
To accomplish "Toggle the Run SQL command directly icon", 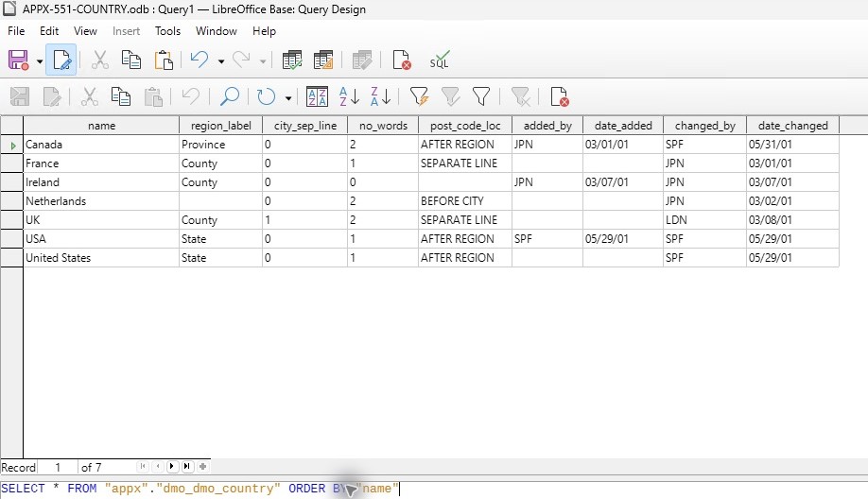I will [440, 60].
